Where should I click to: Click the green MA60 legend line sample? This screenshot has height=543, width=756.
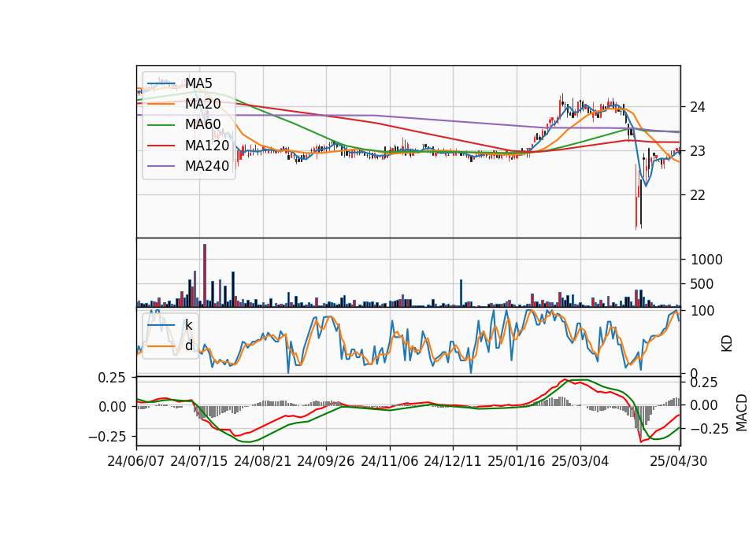[x=161, y=125]
